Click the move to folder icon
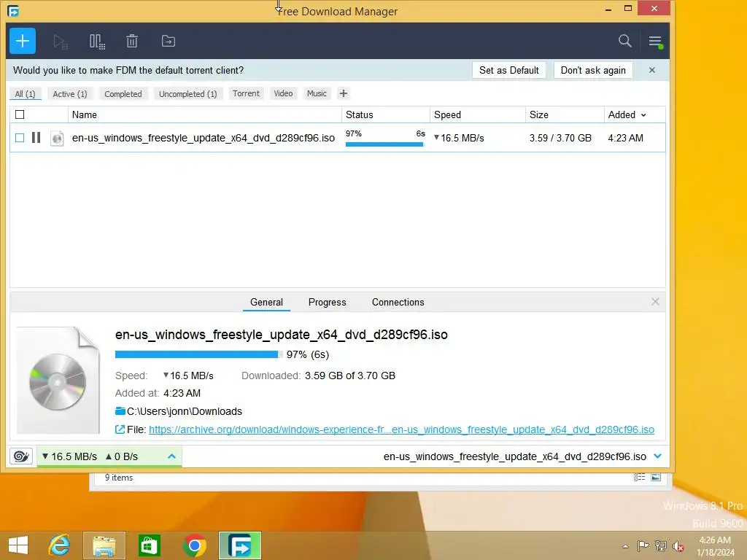Viewport: 747px width, 560px height. click(169, 42)
